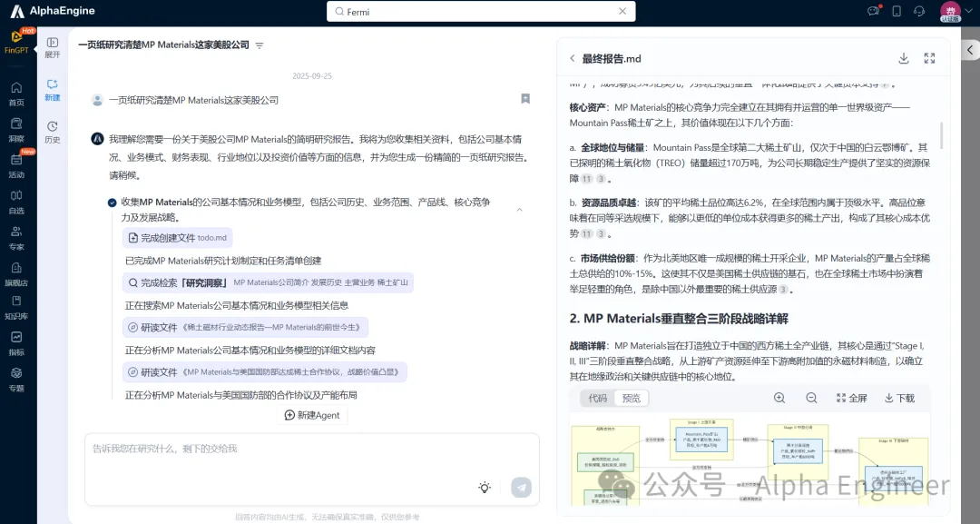The height and width of the screenshot is (524, 980).
Task: Expand the sidebar with 展开 button
Action: click(x=53, y=47)
